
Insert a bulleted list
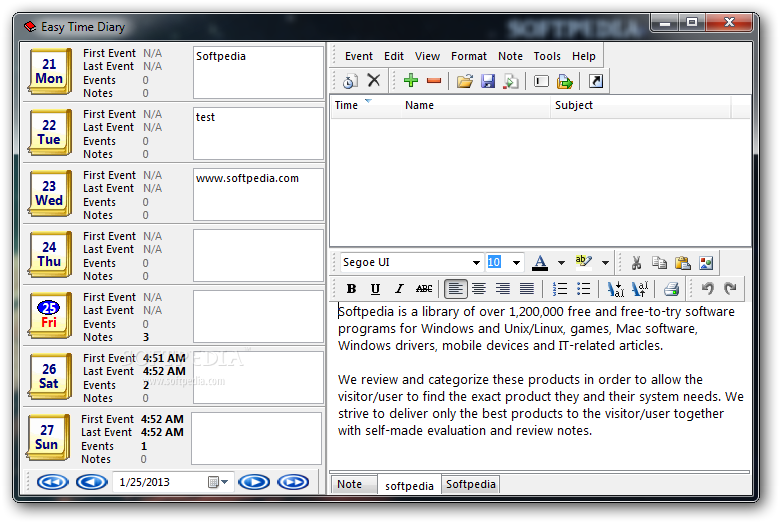pyautogui.click(x=583, y=289)
